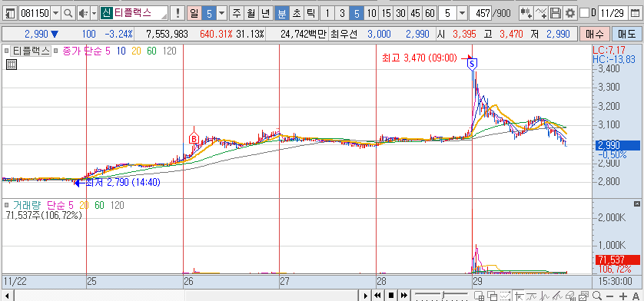Select the 15-minute interval button
This screenshot has height=301, width=644.
click(386, 14)
